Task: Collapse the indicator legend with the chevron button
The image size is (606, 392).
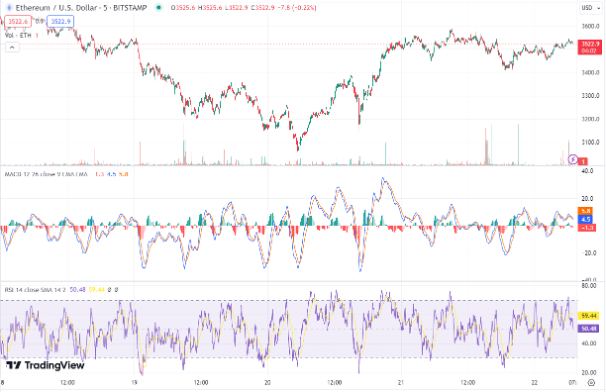Action: [12, 48]
